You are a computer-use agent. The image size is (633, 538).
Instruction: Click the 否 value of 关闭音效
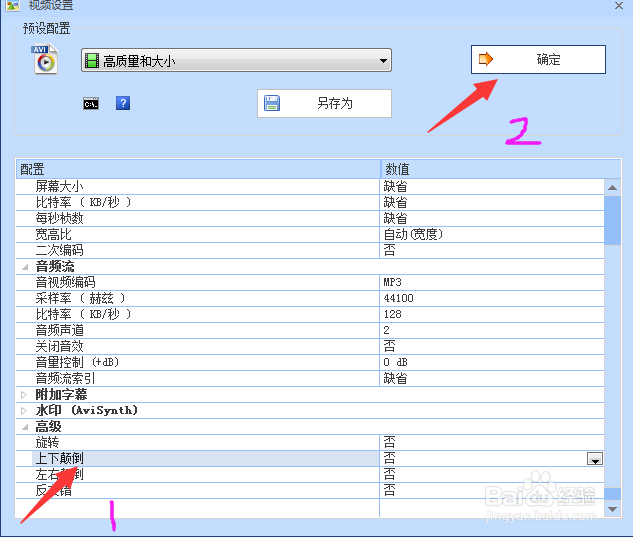(492, 346)
